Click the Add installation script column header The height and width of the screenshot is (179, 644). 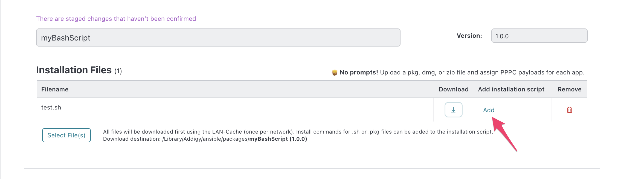coord(511,89)
